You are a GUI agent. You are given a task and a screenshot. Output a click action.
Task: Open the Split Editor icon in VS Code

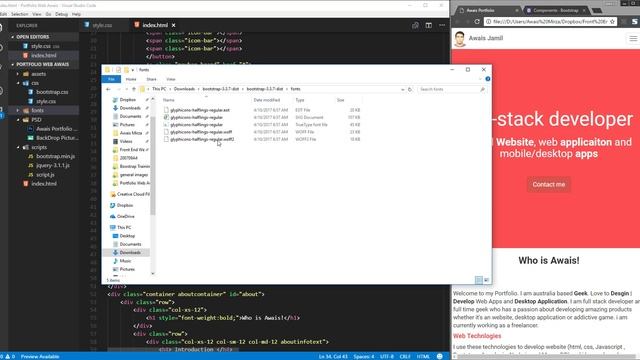click(429, 25)
